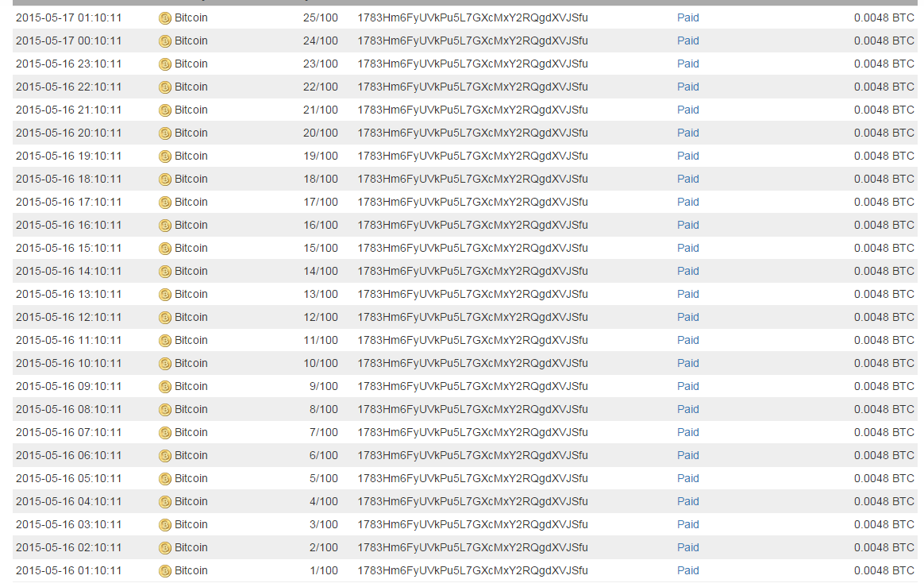
Task: Open the Paid link for payment 18/100
Action: tap(687, 179)
